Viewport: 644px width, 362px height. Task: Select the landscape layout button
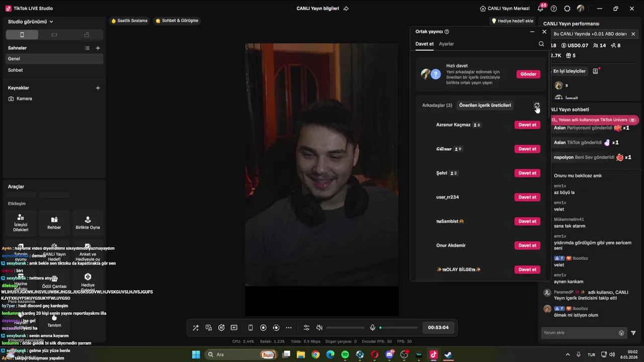[x=54, y=35]
